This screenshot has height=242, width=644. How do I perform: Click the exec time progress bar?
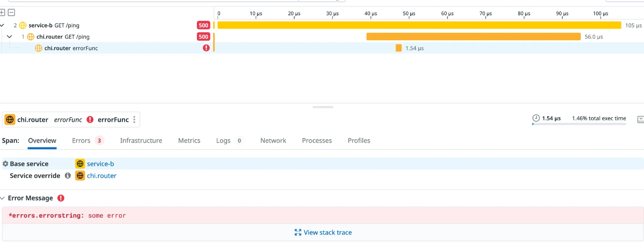(579, 124)
